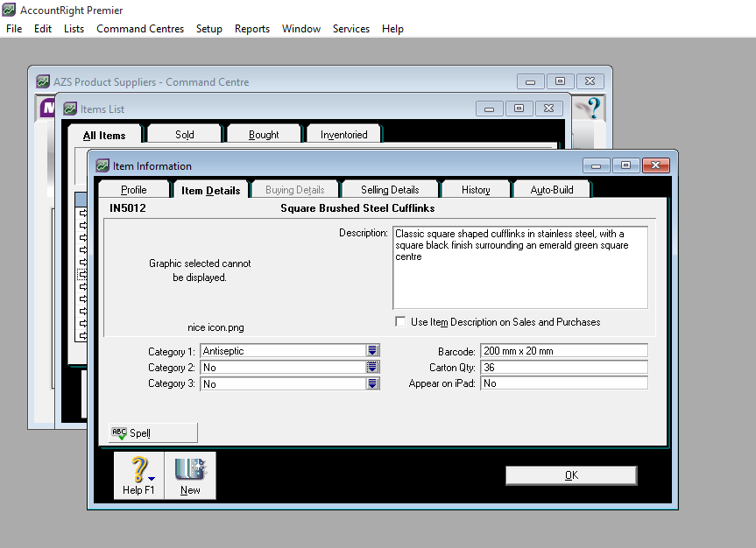This screenshot has height=548, width=756.
Task: Open the Help F1 question mark icon
Action: 139,475
